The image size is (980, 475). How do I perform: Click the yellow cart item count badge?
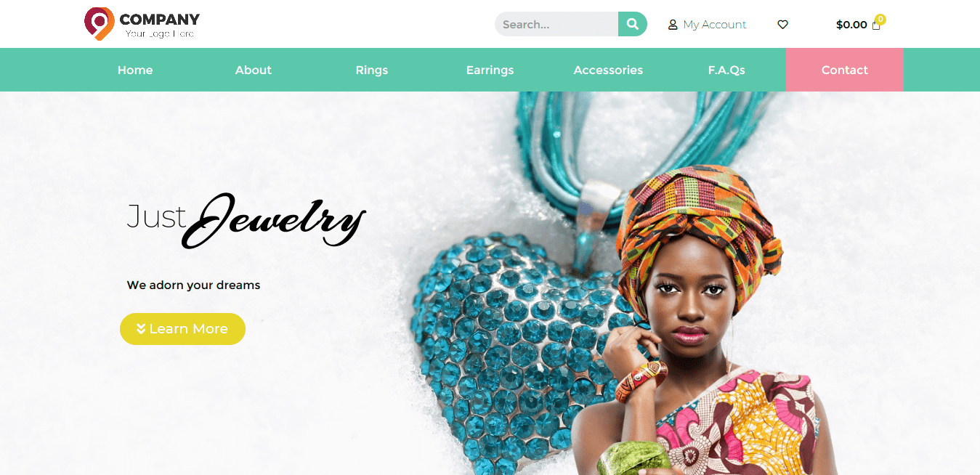(x=880, y=20)
